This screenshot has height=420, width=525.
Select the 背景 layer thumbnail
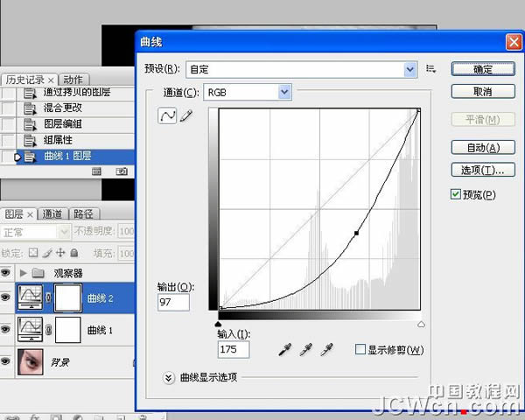31,361
